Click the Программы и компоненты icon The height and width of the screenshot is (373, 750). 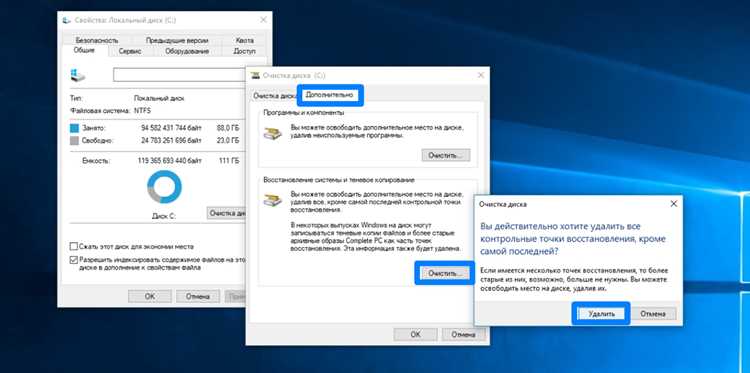pyautogui.click(x=273, y=132)
